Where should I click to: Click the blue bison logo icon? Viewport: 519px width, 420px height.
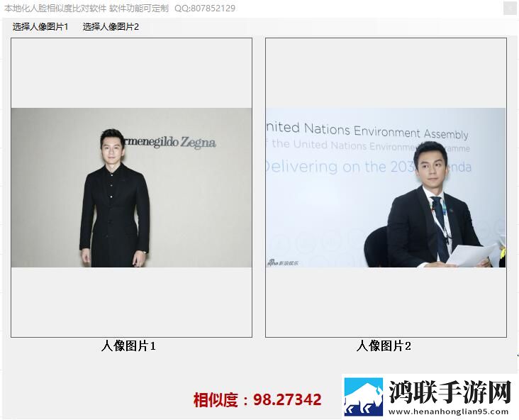coord(364,397)
